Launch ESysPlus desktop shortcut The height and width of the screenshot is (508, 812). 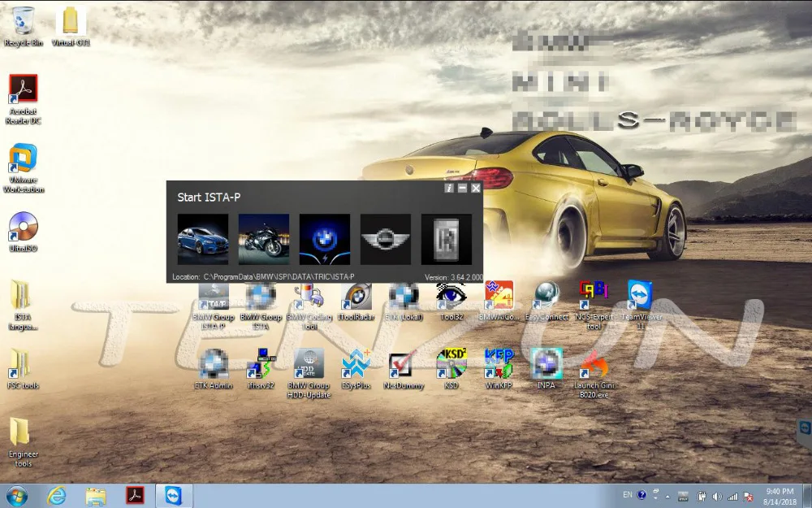pyautogui.click(x=356, y=369)
